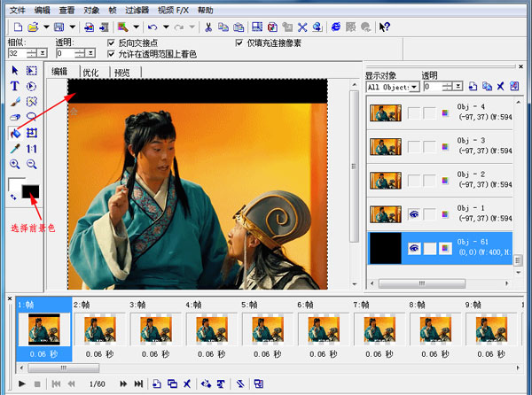Viewport: 532px width, 395px height.
Task: Click the white background color swatch
Action: click(x=14, y=182)
